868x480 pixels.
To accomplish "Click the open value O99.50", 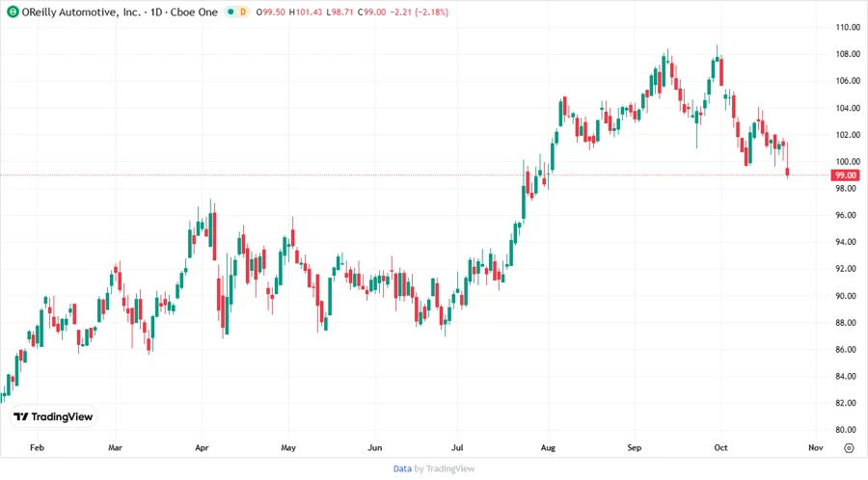I will (x=271, y=12).
